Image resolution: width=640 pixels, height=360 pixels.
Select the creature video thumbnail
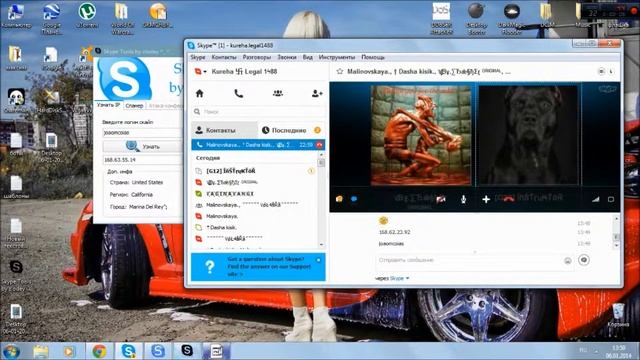[422, 135]
